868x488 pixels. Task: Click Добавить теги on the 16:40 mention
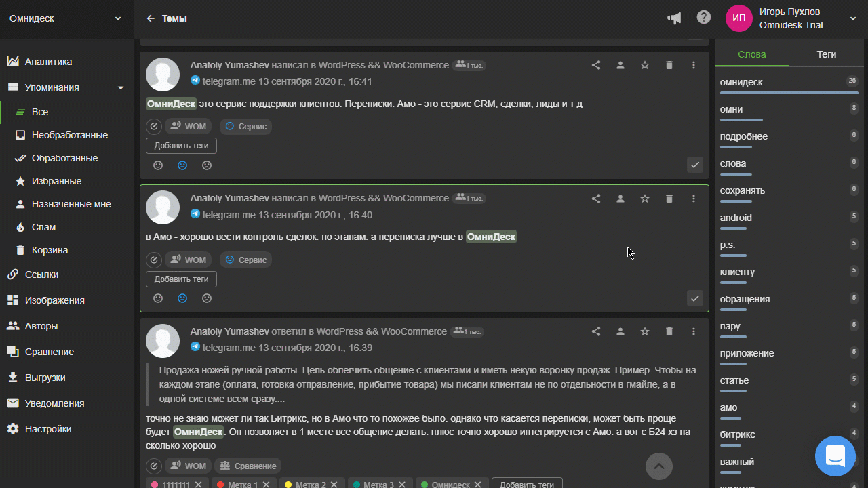pos(181,279)
